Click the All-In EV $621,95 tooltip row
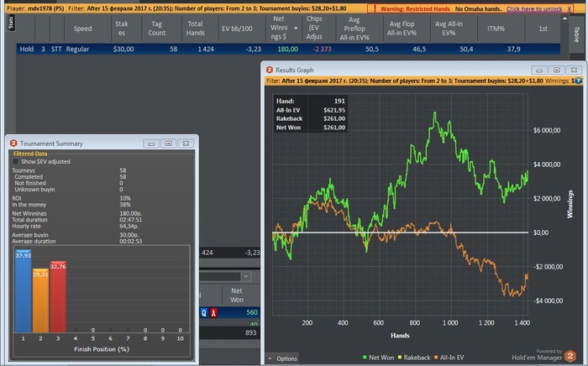The width and height of the screenshot is (588, 366). (x=310, y=110)
